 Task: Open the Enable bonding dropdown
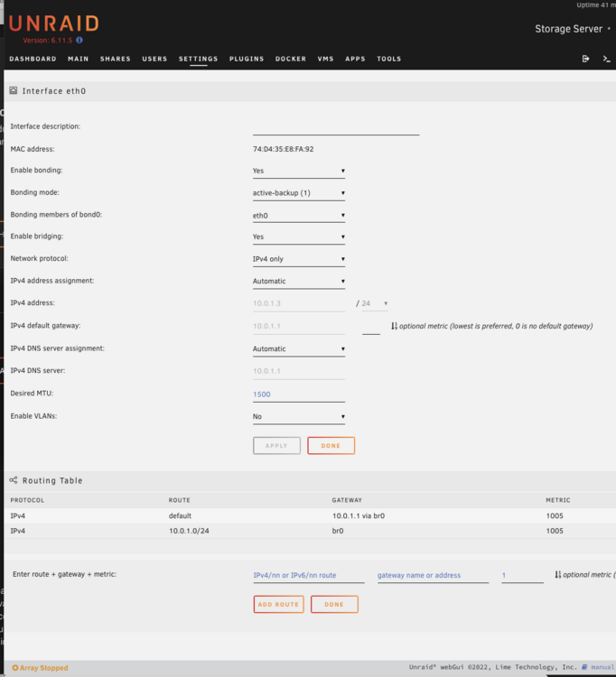click(298, 171)
